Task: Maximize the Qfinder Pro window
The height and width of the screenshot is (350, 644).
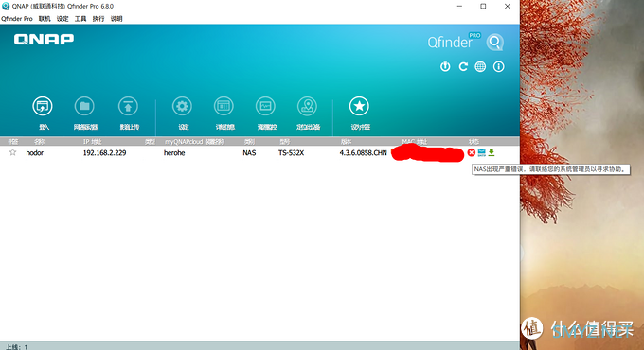Action: tap(483, 7)
